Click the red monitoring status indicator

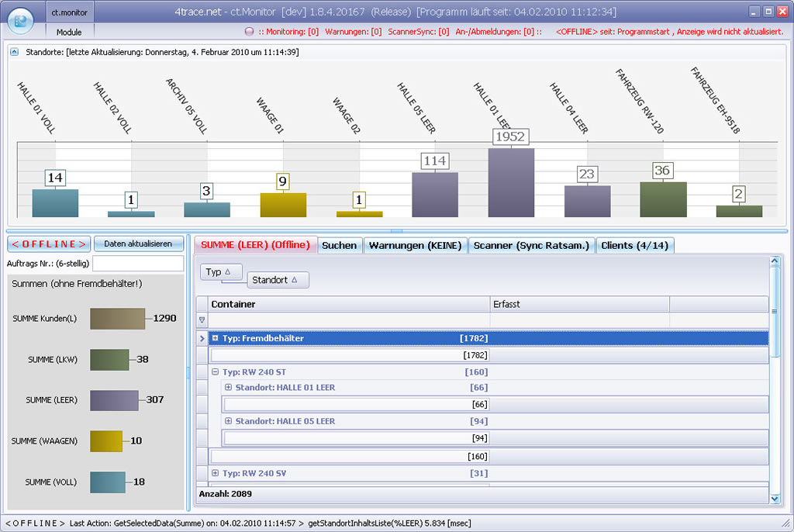[249, 32]
